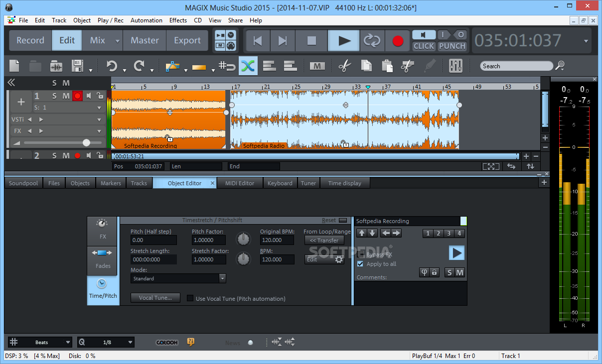Click the import audio file waveform icon
The image size is (602, 364).
tap(56, 66)
